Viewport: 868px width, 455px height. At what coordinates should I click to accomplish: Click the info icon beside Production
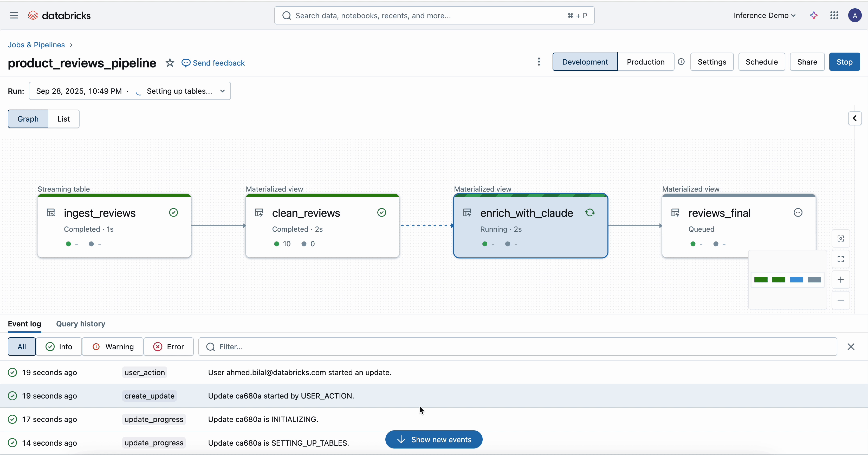681,62
